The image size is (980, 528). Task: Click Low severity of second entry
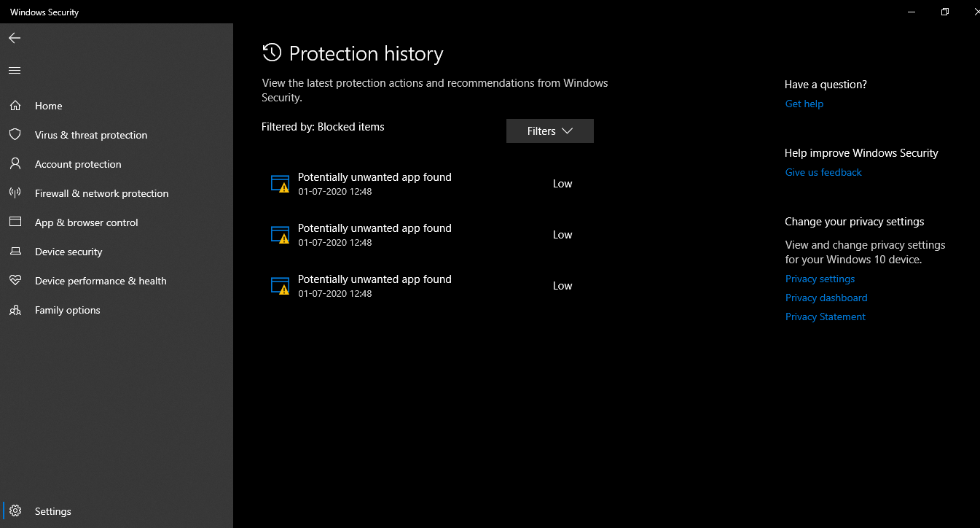tap(562, 235)
